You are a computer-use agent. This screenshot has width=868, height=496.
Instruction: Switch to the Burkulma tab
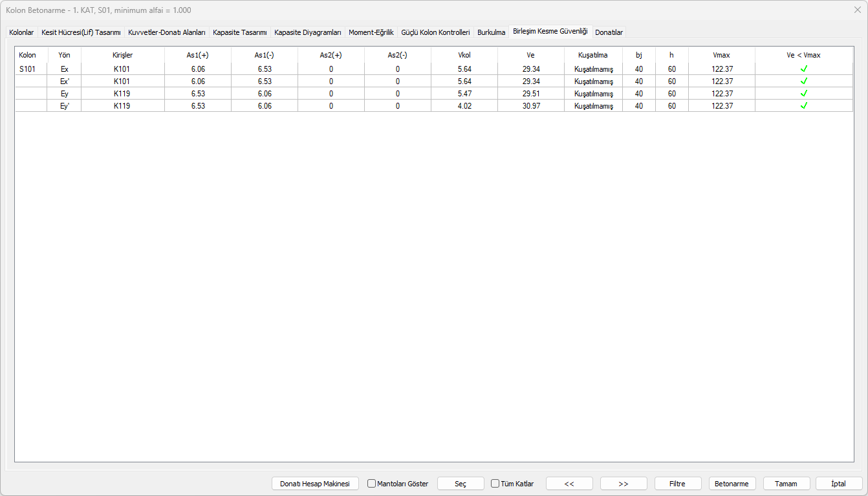[x=491, y=32]
